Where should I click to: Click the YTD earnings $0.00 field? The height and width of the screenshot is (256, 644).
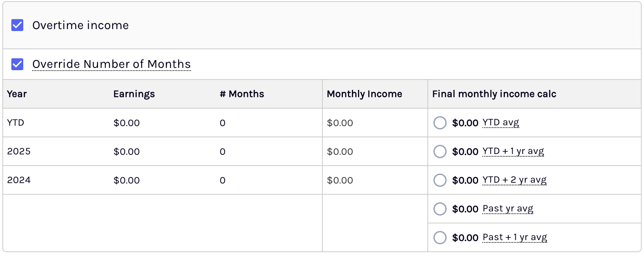[127, 123]
